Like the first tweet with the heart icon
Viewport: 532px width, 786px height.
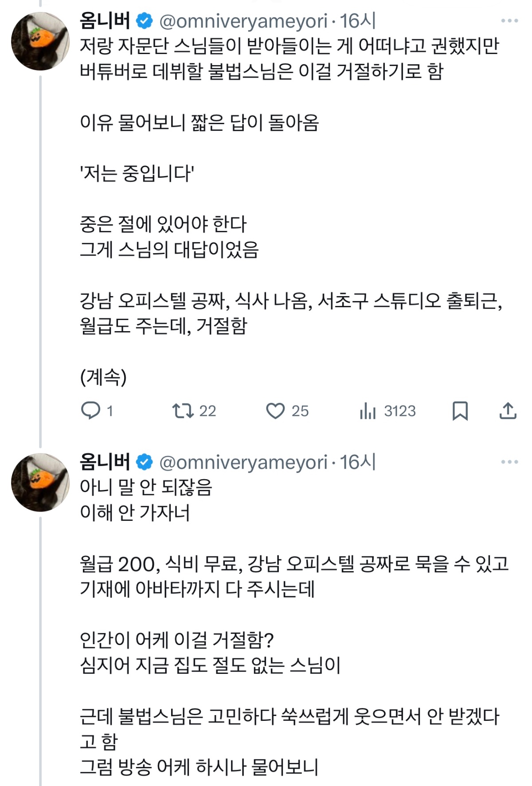click(x=275, y=411)
